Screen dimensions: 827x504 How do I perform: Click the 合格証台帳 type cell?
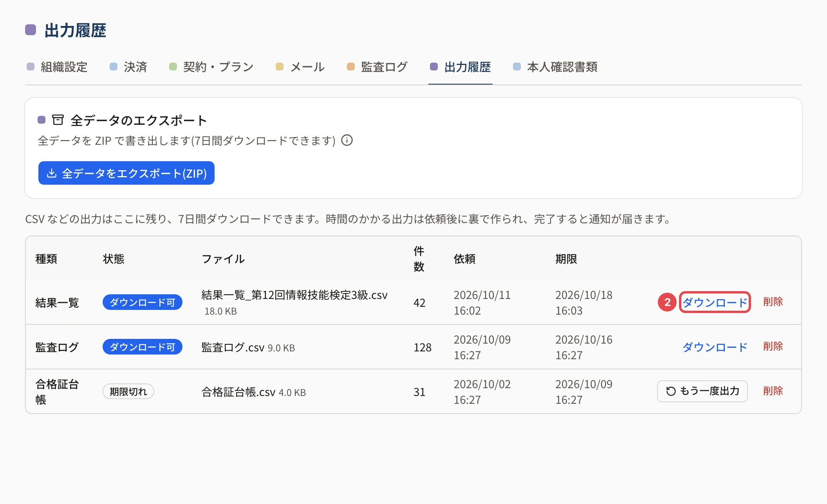(x=57, y=392)
